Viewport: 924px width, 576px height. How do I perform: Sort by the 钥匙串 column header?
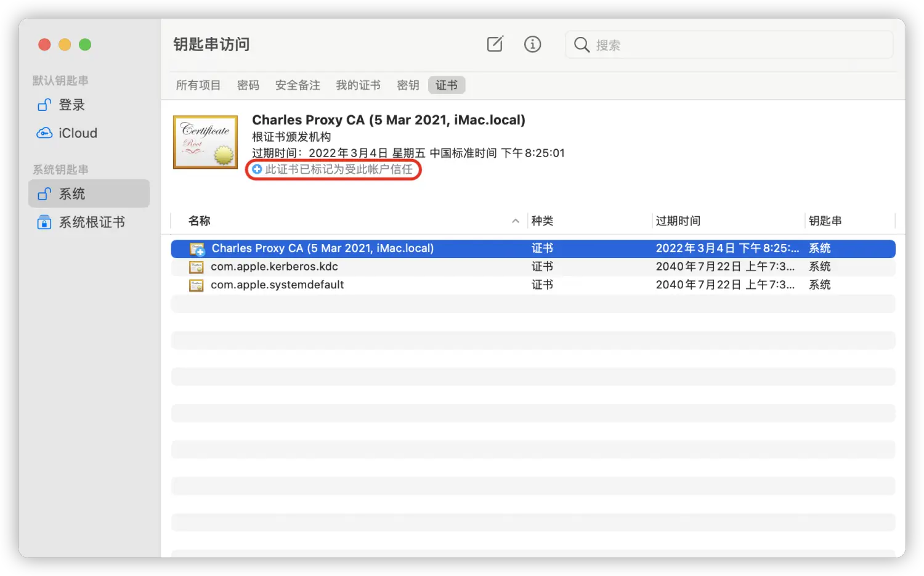pyautogui.click(x=825, y=221)
